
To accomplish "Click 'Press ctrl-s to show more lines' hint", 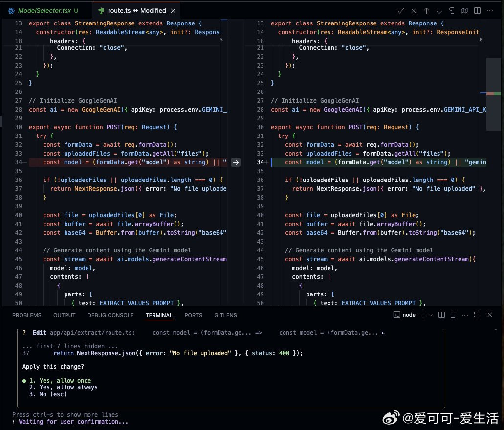I will coord(65,415).
